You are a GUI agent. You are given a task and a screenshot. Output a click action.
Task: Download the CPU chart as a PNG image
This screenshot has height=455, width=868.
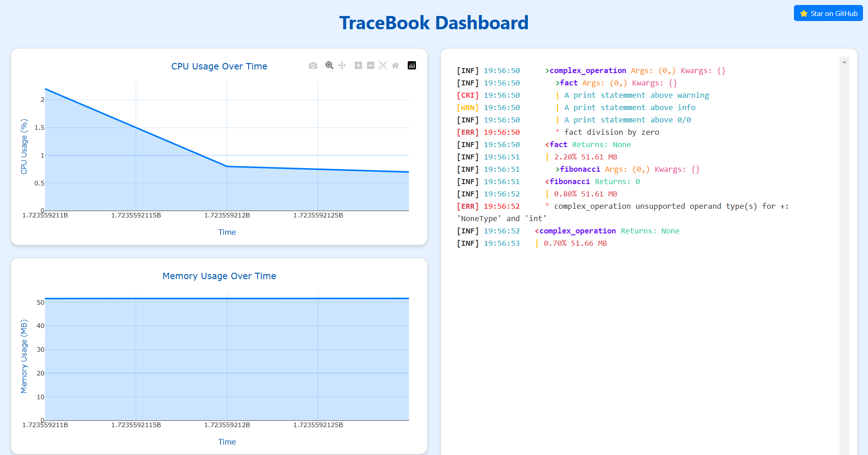pyautogui.click(x=313, y=65)
